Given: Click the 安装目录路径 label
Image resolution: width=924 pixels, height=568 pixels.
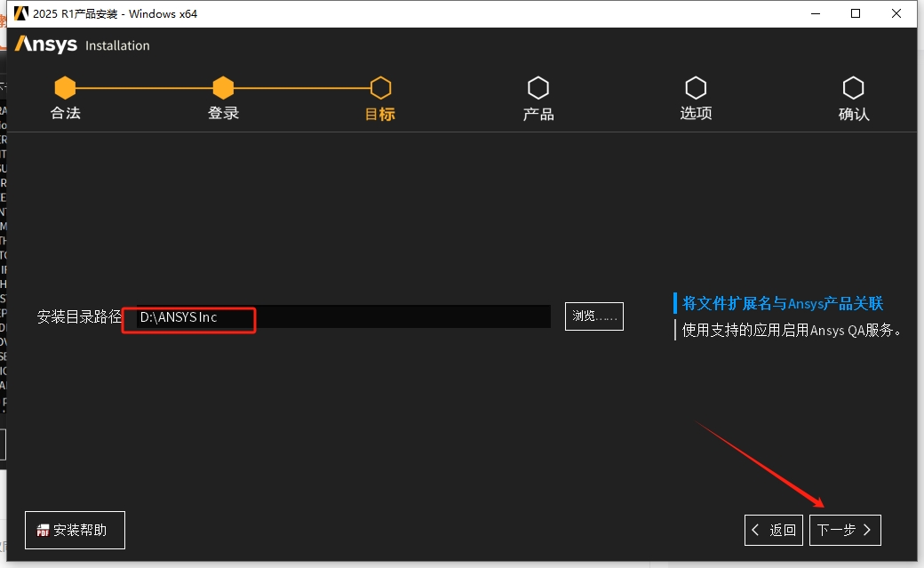Looking at the screenshot, I should (x=79, y=316).
